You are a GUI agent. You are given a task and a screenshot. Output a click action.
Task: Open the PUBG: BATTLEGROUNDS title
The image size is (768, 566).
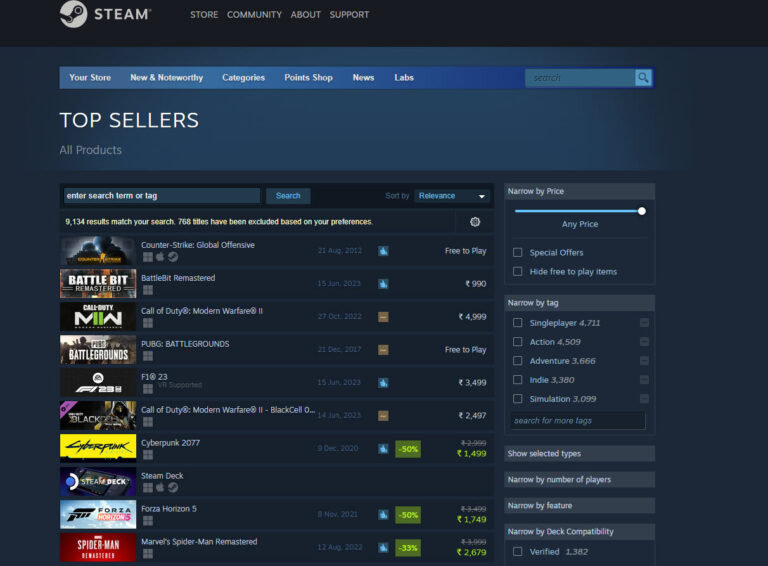click(185, 344)
